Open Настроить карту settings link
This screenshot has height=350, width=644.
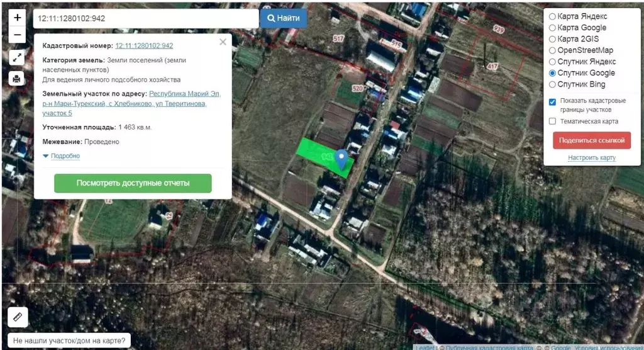pyautogui.click(x=591, y=158)
